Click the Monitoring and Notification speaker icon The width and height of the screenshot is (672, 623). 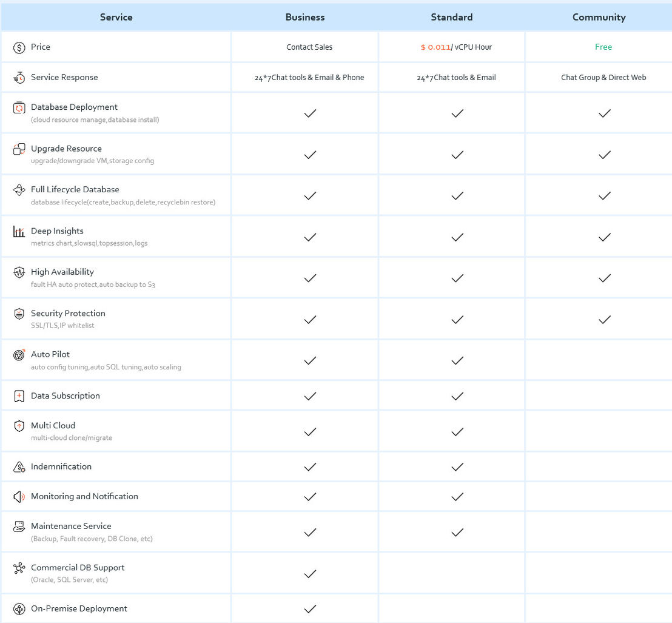19,497
